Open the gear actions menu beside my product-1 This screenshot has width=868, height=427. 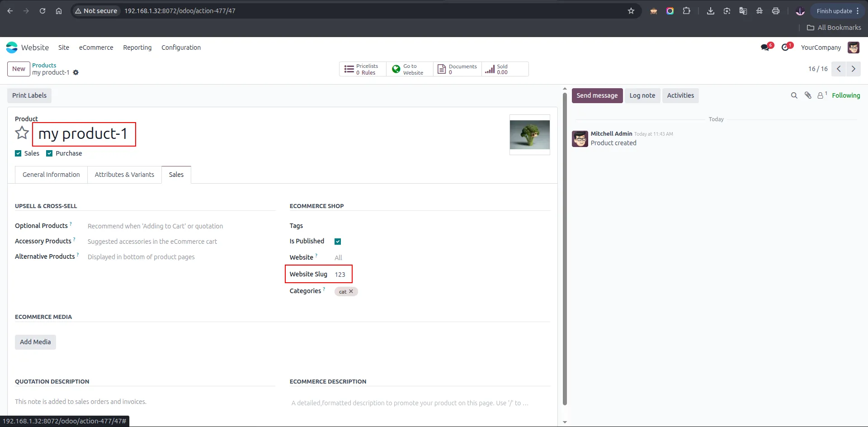coord(75,72)
